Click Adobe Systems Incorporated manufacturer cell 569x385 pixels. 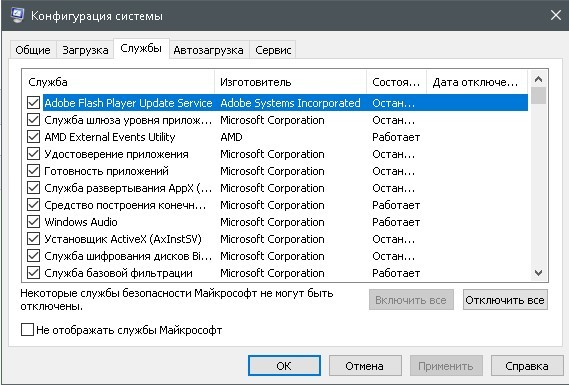[x=290, y=103]
